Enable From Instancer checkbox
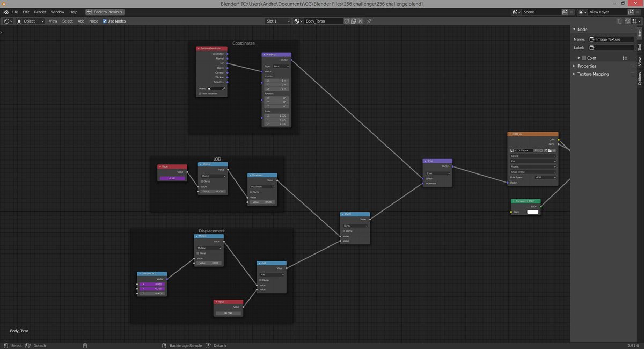 [200, 93]
